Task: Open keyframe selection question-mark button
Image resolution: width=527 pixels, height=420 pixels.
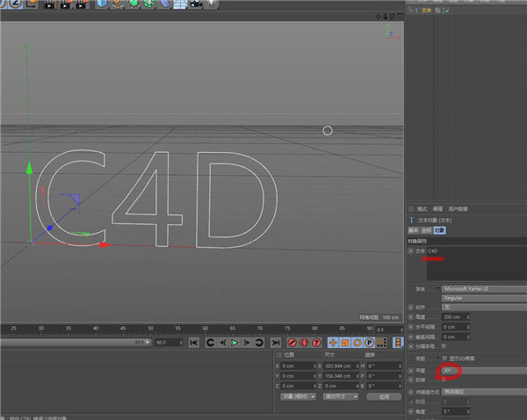Action: click(316, 343)
